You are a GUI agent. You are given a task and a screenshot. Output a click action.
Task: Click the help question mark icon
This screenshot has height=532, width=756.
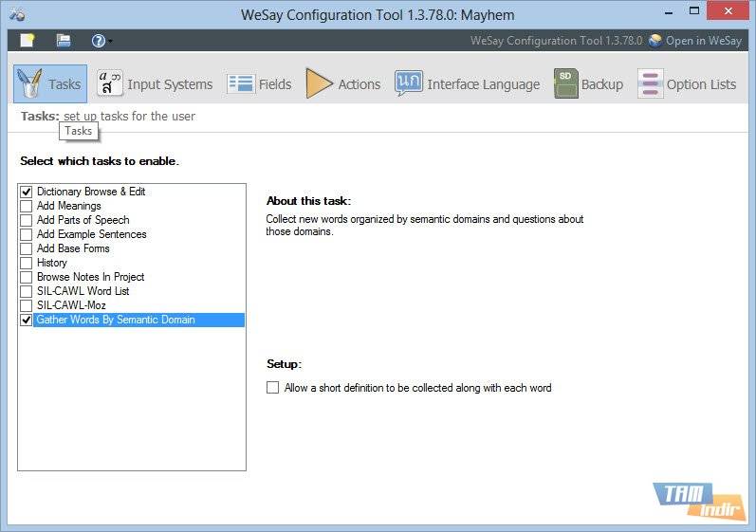click(x=98, y=41)
